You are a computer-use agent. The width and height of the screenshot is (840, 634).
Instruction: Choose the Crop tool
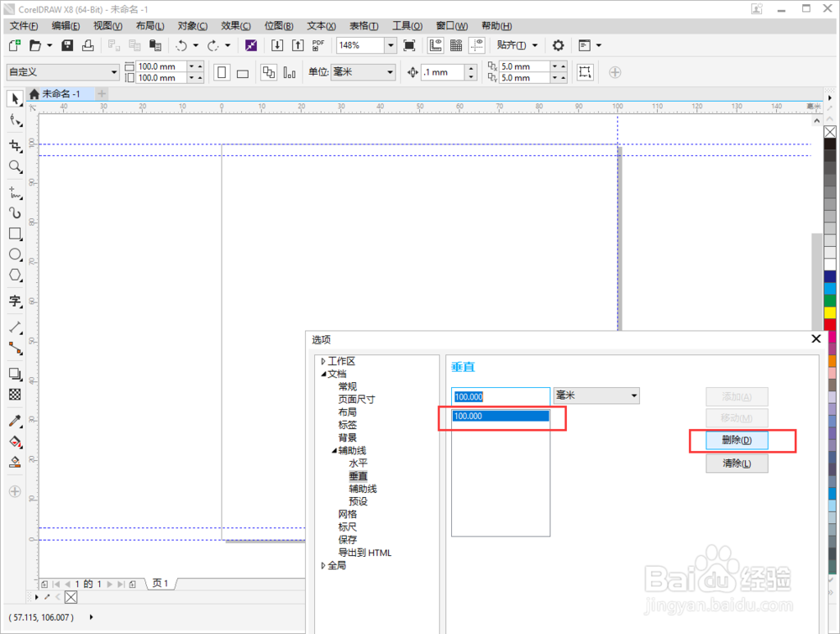pyautogui.click(x=15, y=145)
